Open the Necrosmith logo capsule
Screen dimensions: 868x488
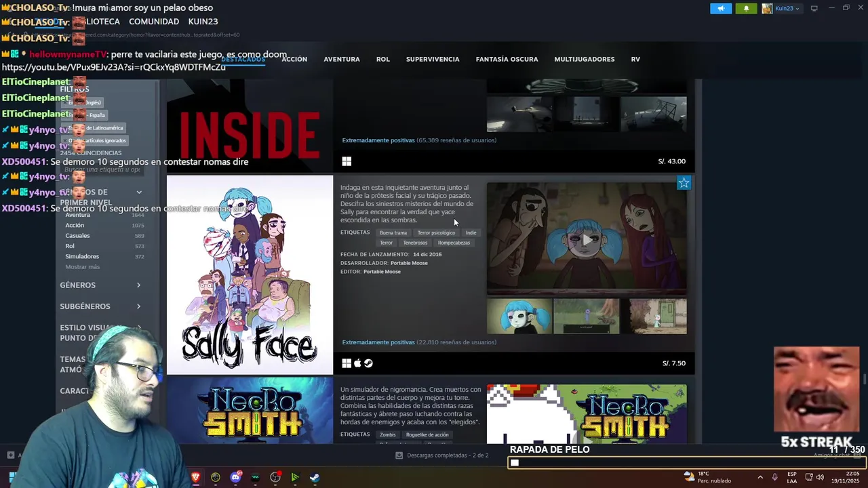[250, 411]
